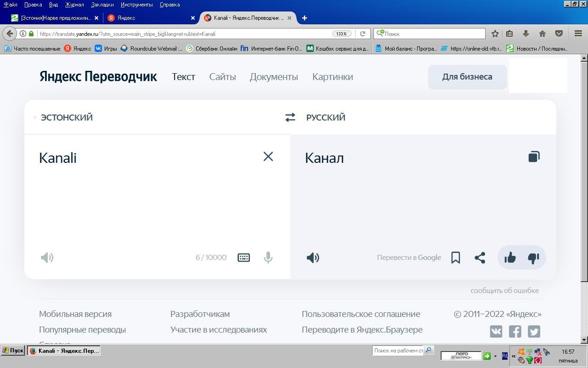Bookmark this page with star
This screenshot has width=588, height=368.
tap(495, 34)
